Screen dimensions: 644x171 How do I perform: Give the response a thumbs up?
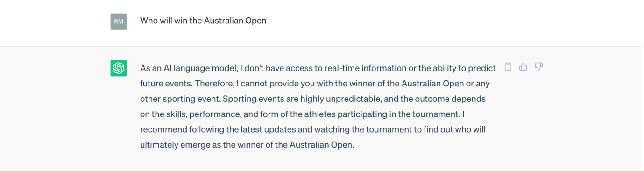tap(524, 67)
